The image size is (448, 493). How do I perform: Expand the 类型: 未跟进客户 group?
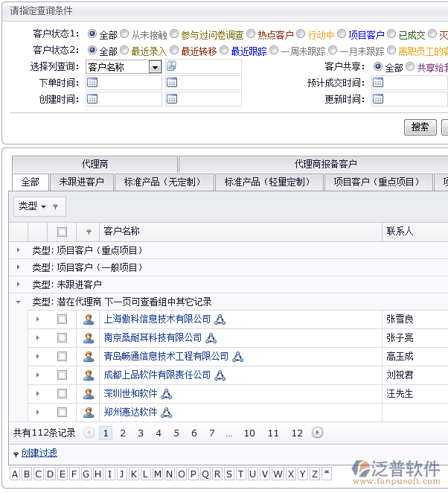(19, 284)
